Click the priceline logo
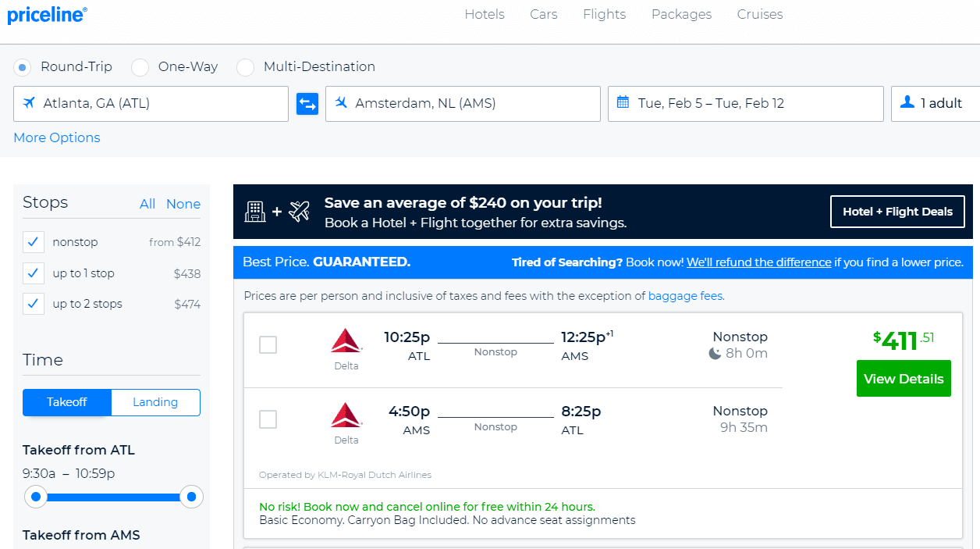 pyautogui.click(x=47, y=15)
